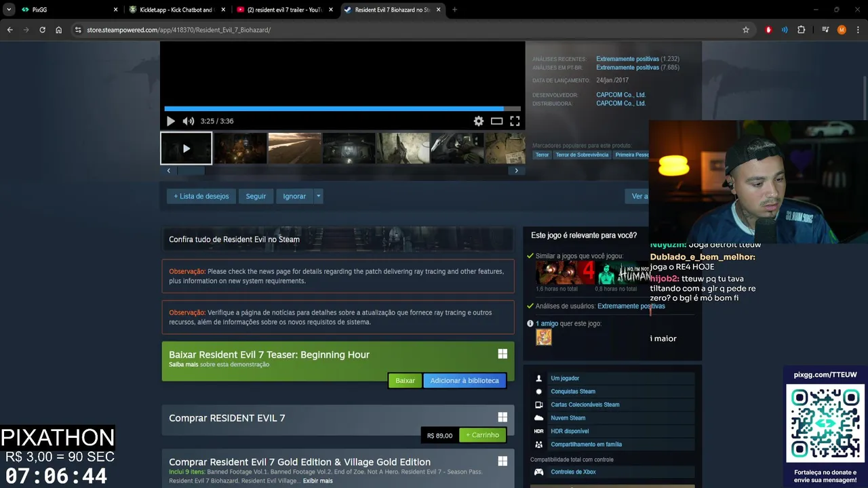Open the browser profile avatar M
Screen dimensions: 868x488
(x=842, y=30)
